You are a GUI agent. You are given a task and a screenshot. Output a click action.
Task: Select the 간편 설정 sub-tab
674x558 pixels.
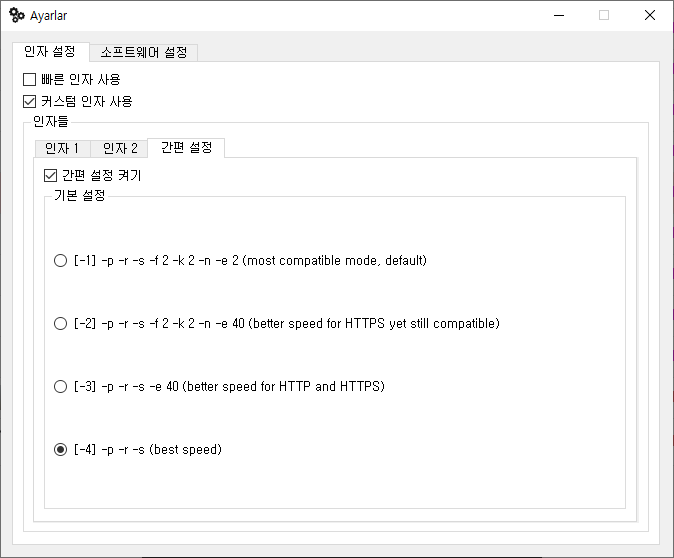[x=186, y=147]
